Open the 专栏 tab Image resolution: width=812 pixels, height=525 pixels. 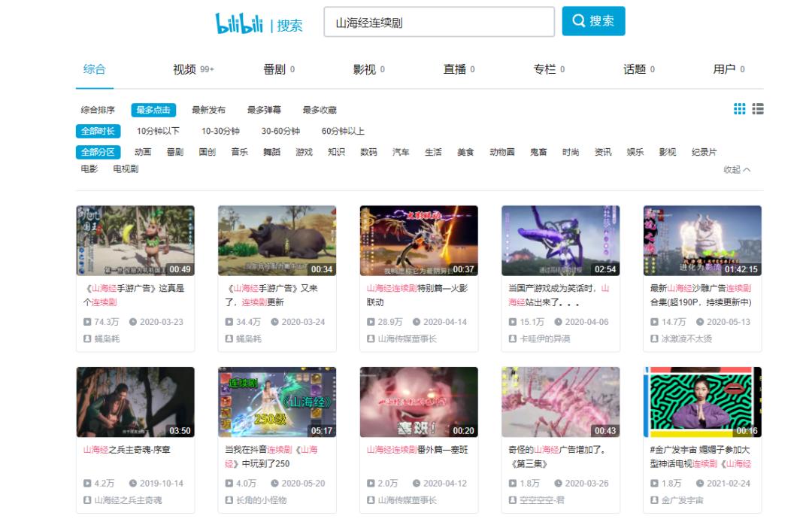point(549,69)
